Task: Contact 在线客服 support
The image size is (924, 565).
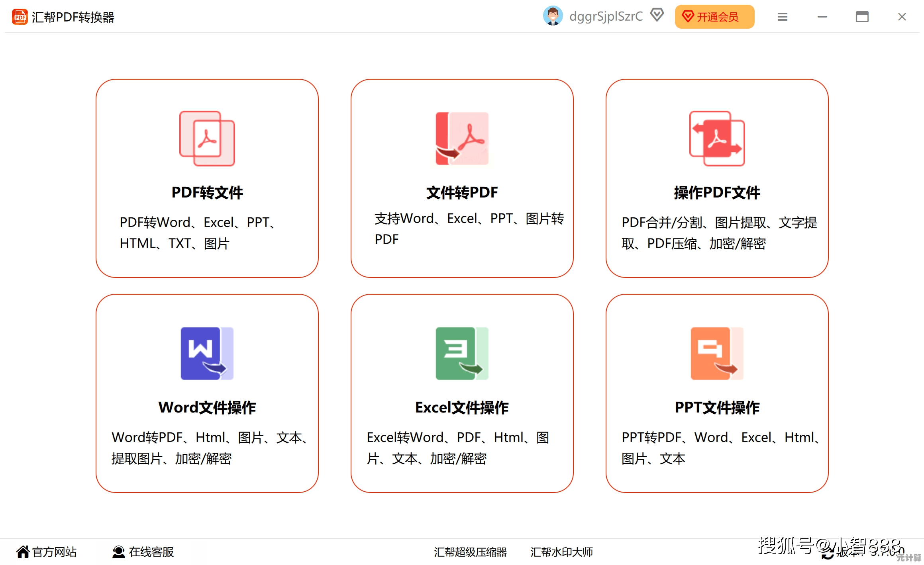Action: coord(143,552)
